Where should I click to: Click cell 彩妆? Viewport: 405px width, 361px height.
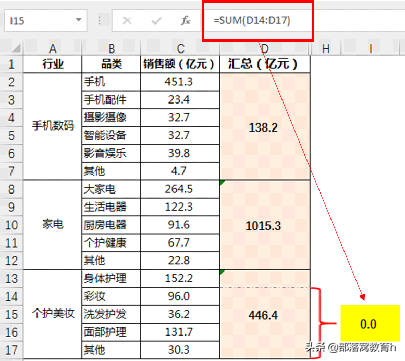point(111,296)
